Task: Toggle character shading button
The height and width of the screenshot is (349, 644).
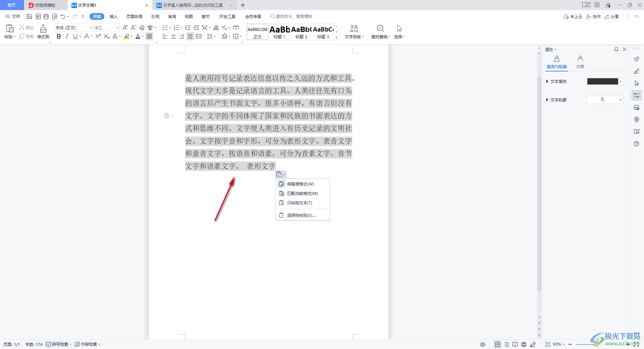Action: pos(149,36)
